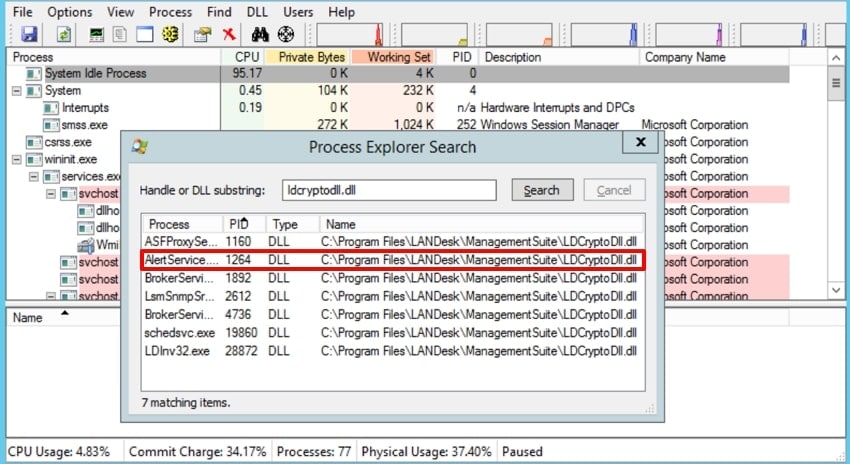Screen dimensions: 850x464
Task: Open the System Information graph icon
Action: [x=96, y=35]
